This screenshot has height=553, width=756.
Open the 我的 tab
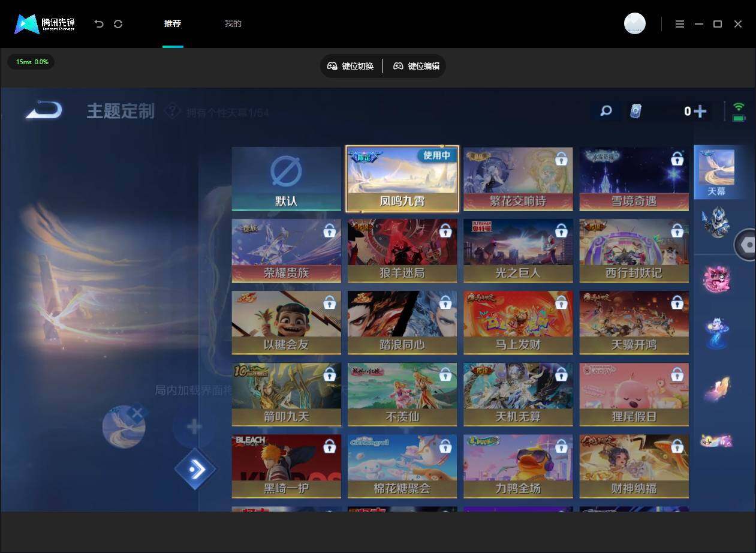tap(233, 24)
